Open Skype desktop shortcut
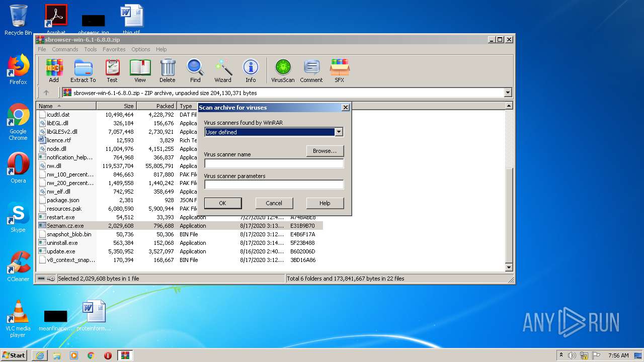Screen dimensions: 644x362 pyautogui.click(x=18, y=217)
